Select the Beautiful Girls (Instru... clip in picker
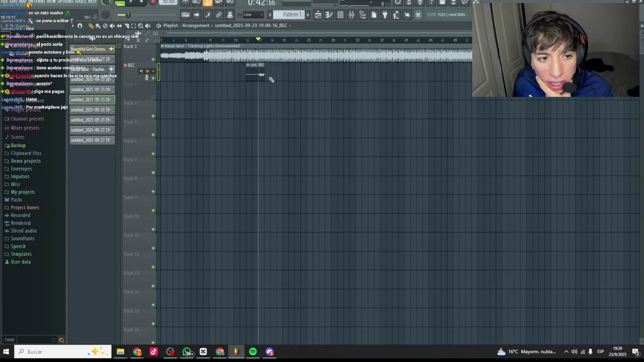Screen dimensions: 644x362 coord(92,49)
